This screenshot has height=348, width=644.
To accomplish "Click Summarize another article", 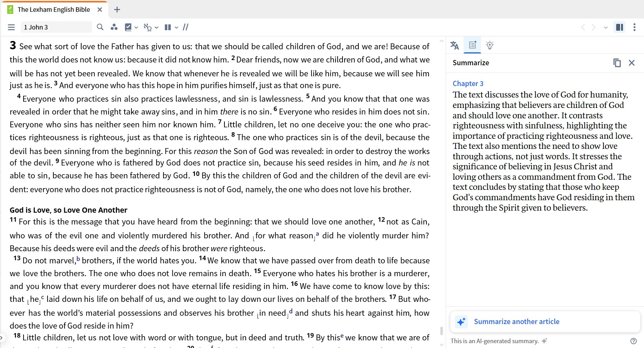I will 516,322.
